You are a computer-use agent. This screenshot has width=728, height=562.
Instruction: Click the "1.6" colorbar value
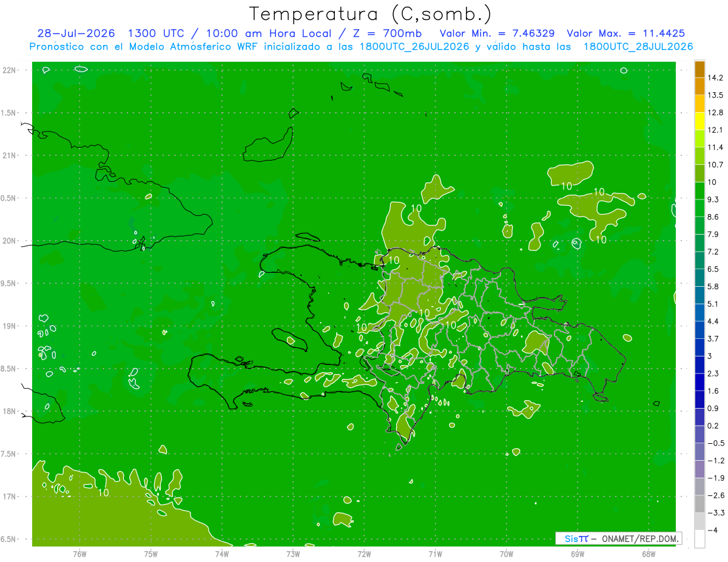(x=713, y=390)
